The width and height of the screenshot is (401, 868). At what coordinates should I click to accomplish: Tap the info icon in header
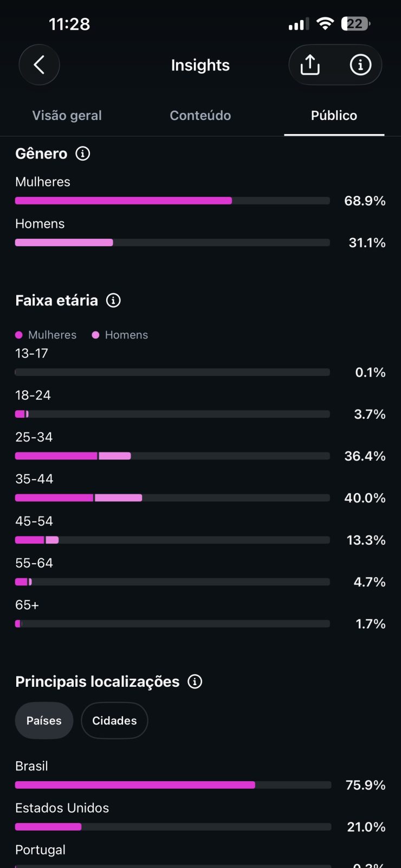click(360, 65)
